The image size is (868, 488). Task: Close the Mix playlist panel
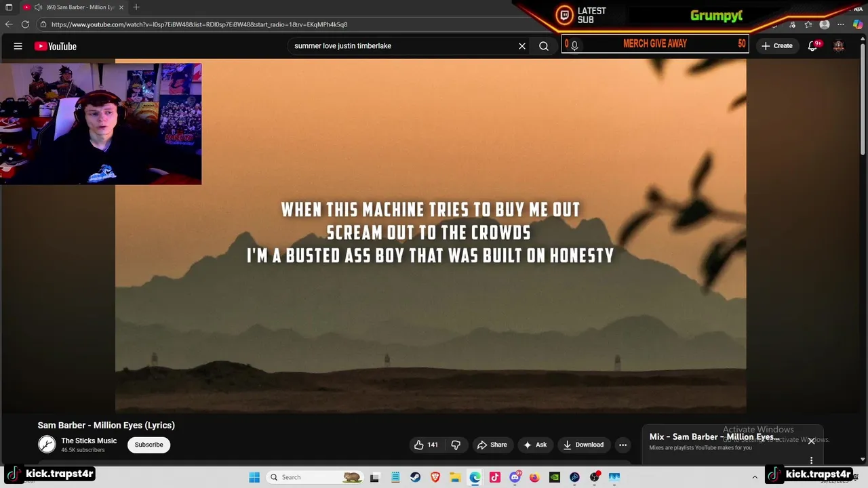click(x=811, y=441)
